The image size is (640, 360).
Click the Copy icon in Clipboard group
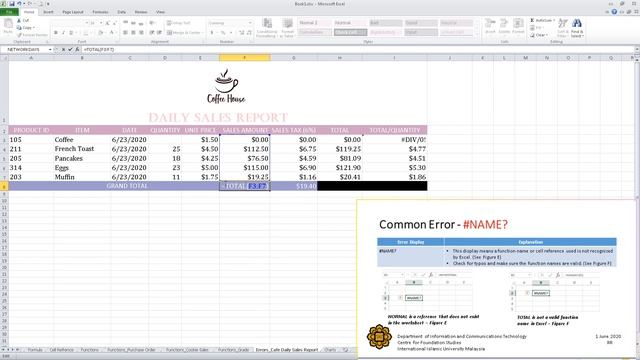point(19,28)
